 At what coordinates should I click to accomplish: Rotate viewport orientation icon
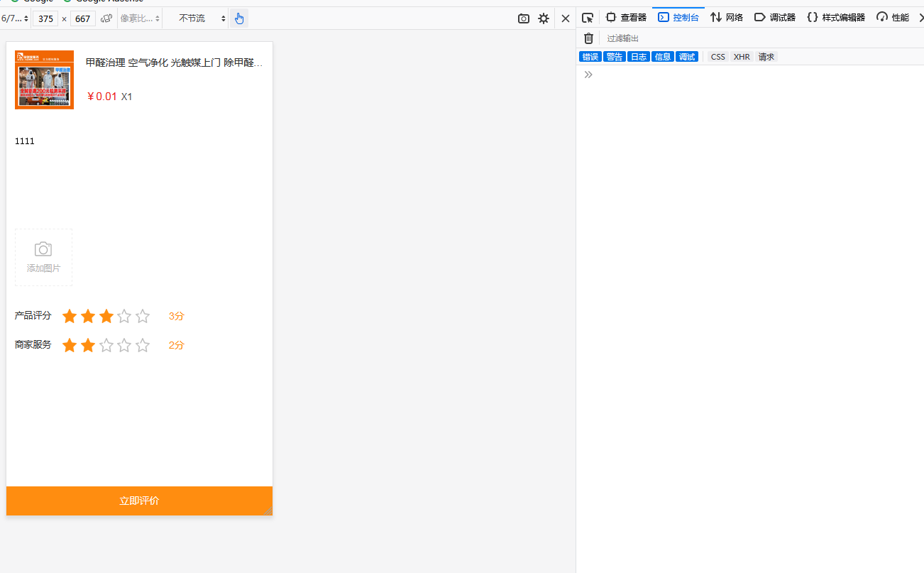(106, 18)
